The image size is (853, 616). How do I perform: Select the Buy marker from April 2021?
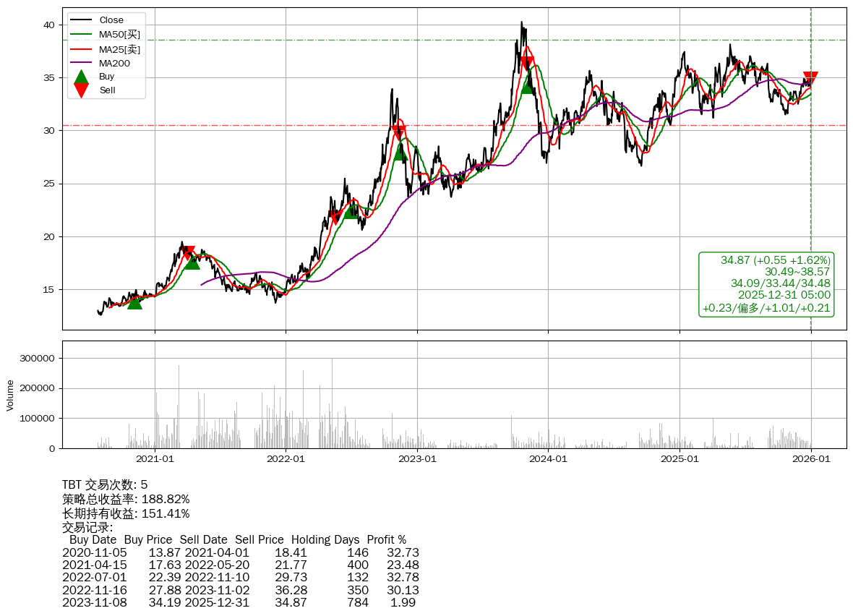coord(192,262)
